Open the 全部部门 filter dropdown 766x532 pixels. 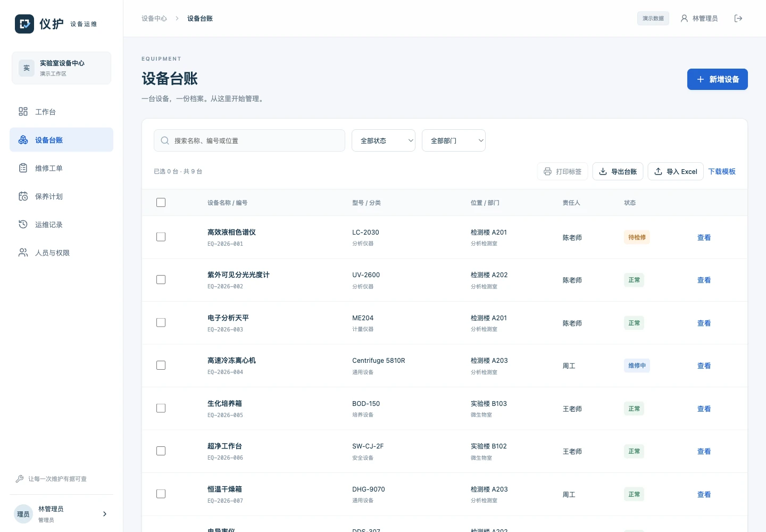point(454,140)
